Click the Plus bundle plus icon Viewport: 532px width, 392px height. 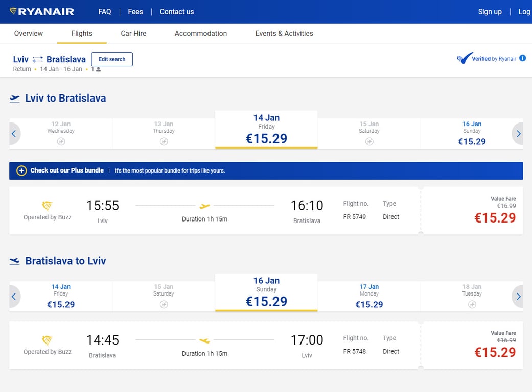tap(21, 170)
